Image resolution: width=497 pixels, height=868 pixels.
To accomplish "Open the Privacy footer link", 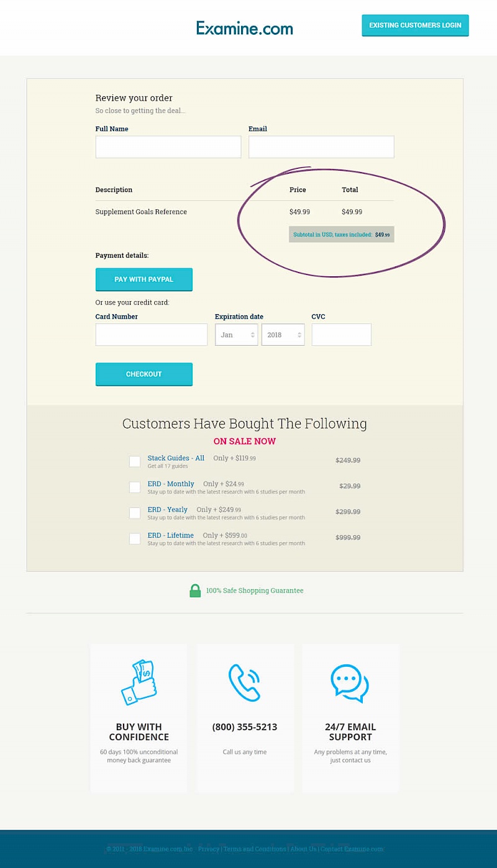I will 209,849.
